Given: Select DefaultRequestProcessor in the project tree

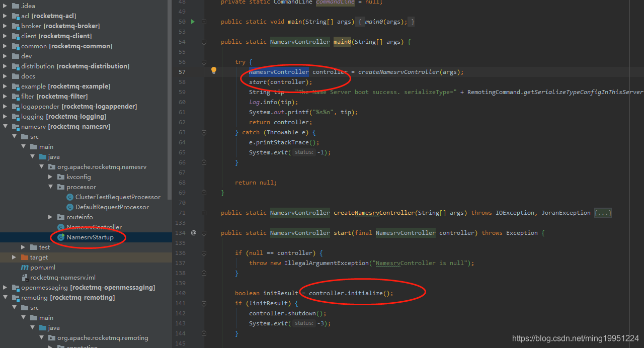Looking at the screenshot, I should pyautogui.click(x=112, y=207).
